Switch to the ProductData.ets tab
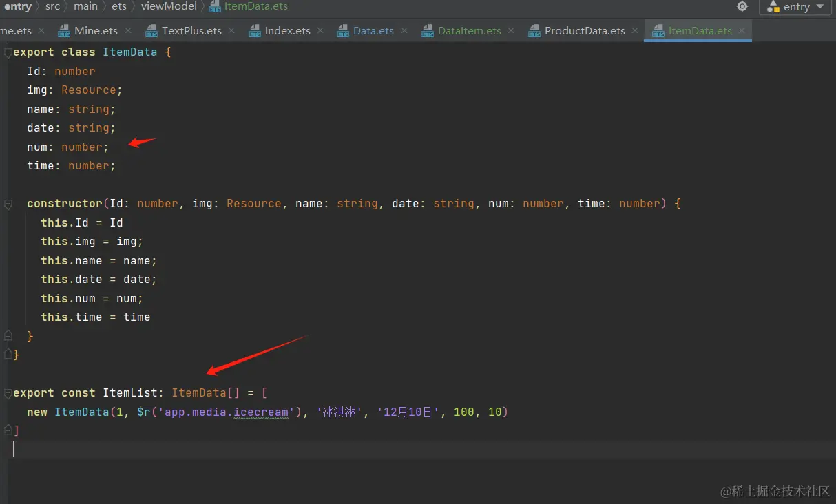 tap(585, 30)
